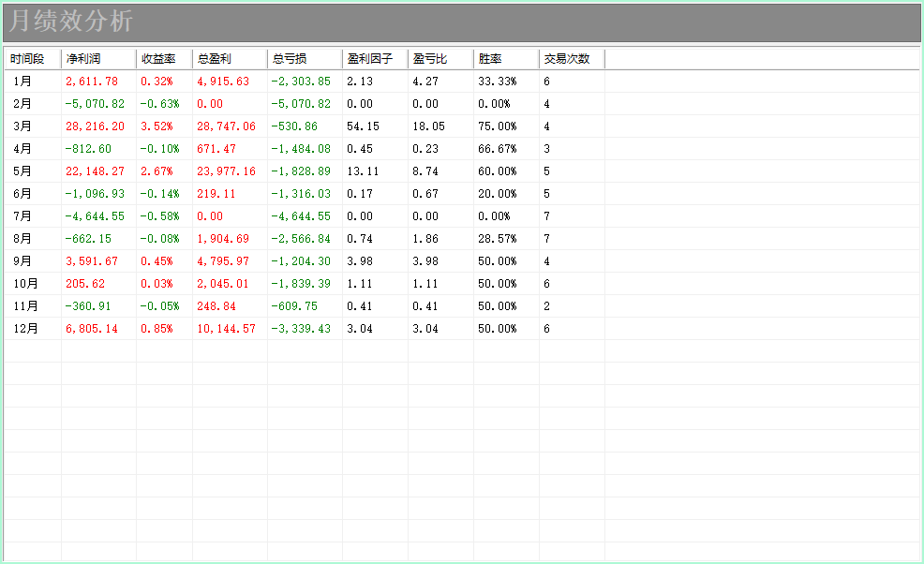Screen dimensions: 924x564
Task: Sort by the 总盈利 column header
Action: pos(230,59)
